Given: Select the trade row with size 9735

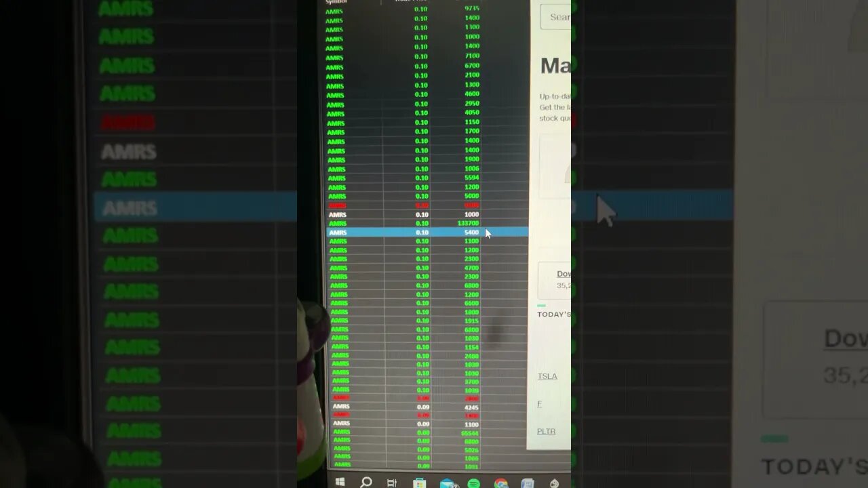Looking at the screenshot, I should click(427, 9).
